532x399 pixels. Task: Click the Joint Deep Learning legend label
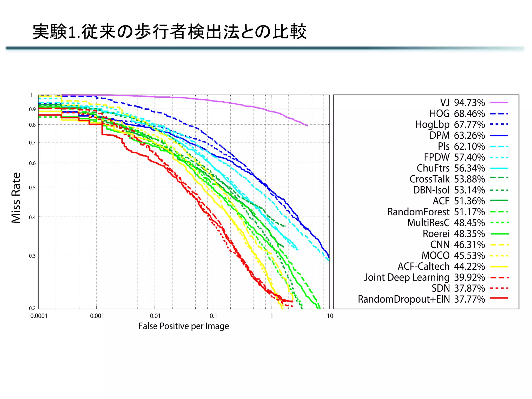click(x=407, y=277)
